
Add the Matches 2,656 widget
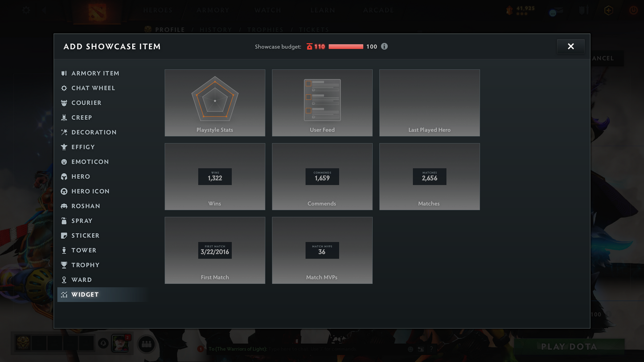430,177
